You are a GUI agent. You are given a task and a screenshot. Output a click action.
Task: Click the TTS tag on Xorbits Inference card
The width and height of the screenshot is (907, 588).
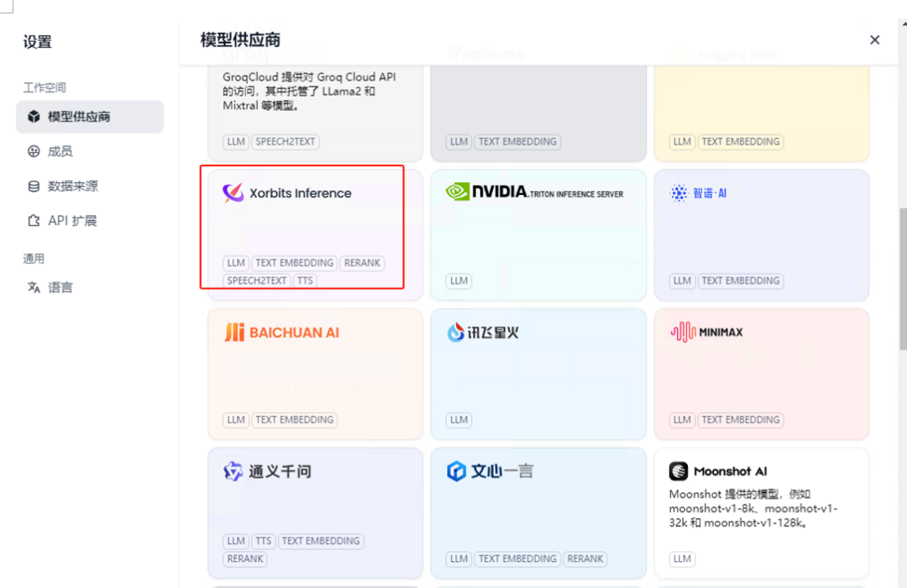[x=305, y=281]
